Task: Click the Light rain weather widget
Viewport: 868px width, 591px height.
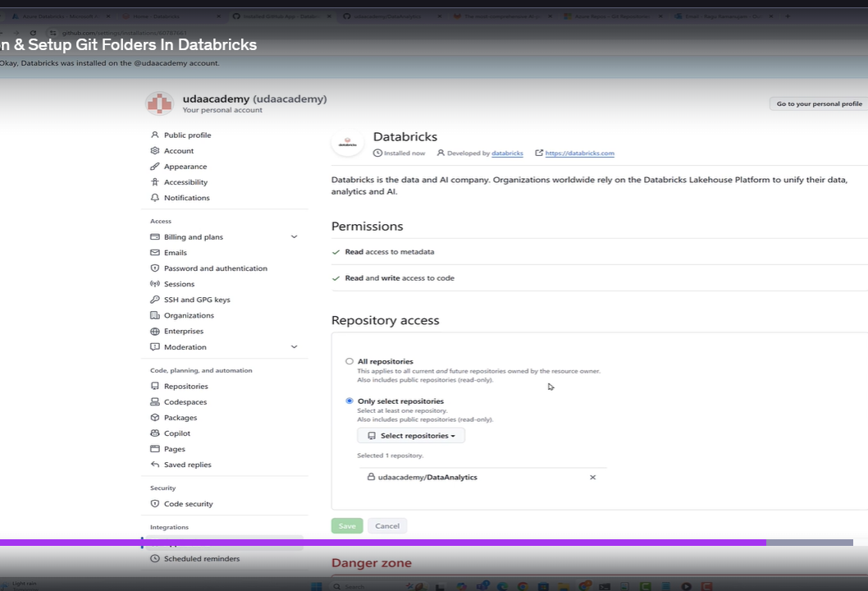Action: tap(20, 585)
